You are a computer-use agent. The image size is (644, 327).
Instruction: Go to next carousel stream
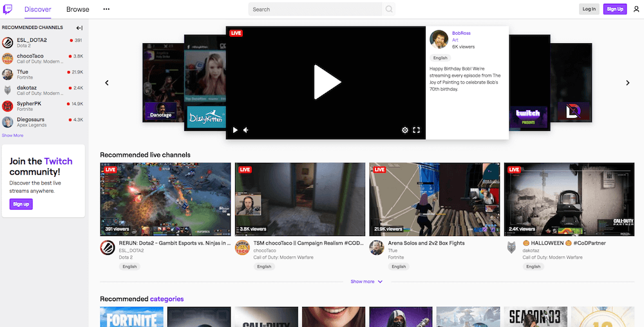[627, 83]
